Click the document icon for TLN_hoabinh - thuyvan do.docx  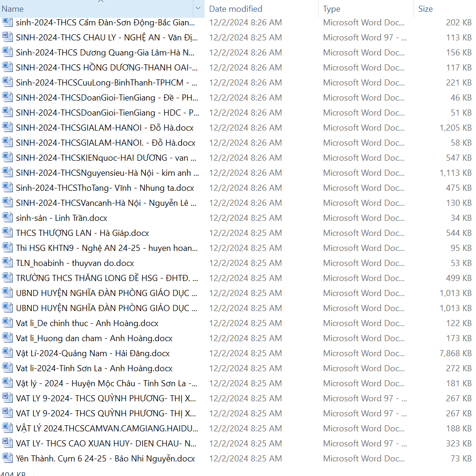8,263
